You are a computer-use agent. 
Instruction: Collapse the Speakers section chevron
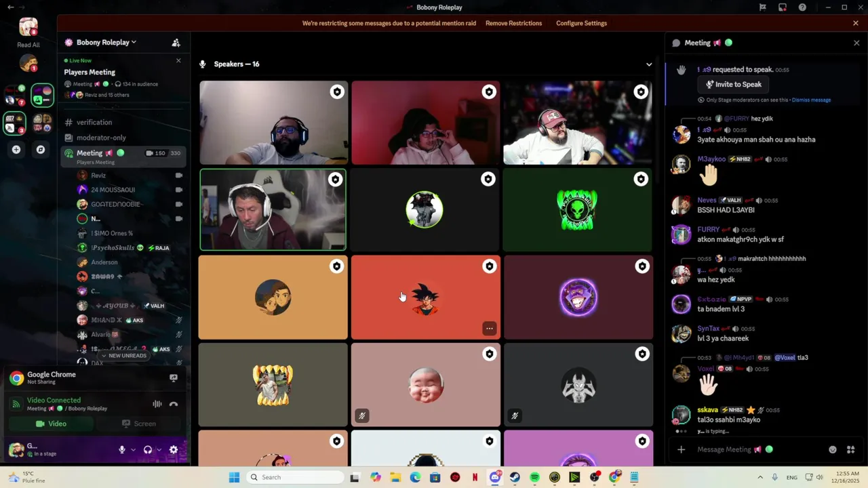[649, 64]
